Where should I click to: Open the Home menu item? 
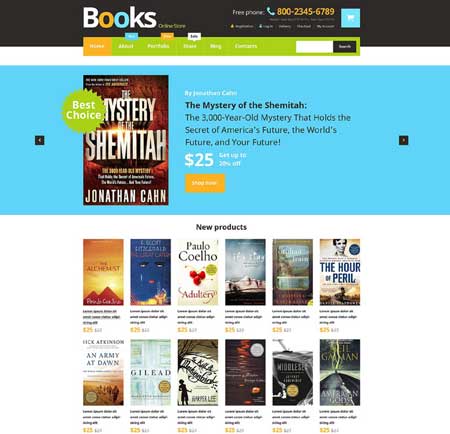coord(97,46)
